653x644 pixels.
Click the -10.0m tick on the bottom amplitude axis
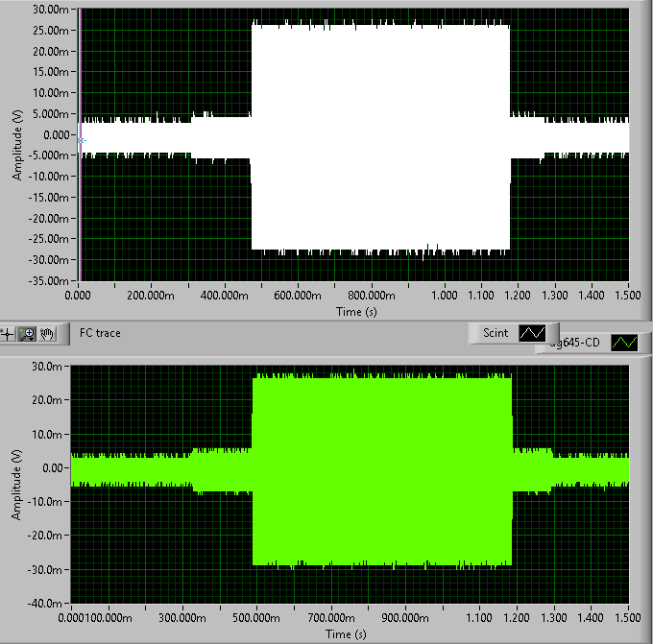(44, 502)
